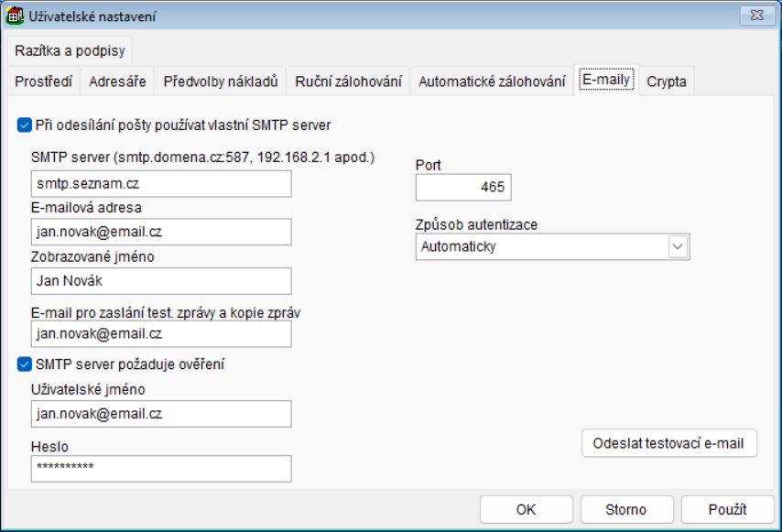Switch to the Adresáře tab
Image resolution: width=782 pixels, height=532 pixels.
[x=117, y=81]
